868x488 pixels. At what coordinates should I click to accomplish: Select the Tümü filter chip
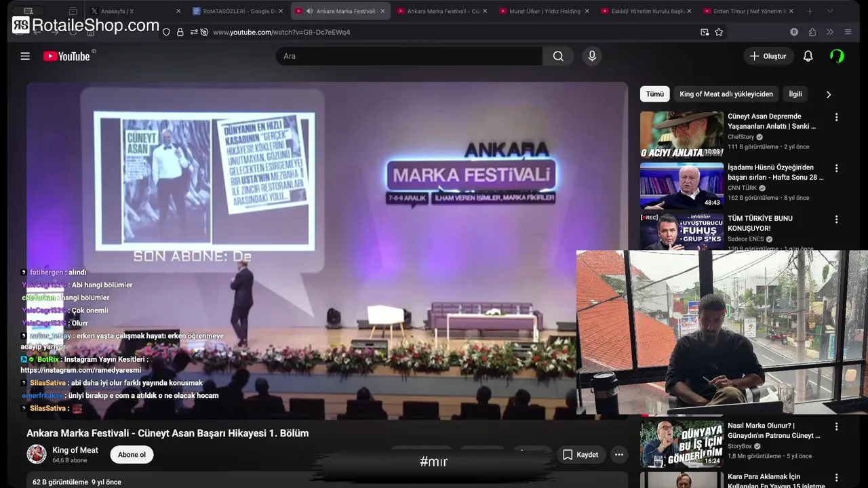pyautogui.click(x=655, y=94)
